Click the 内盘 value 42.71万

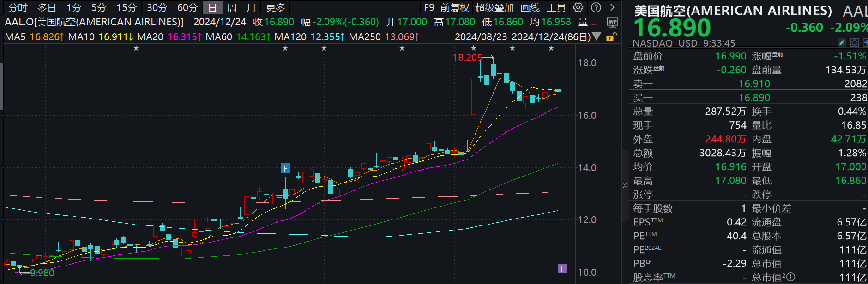(849, 139)
